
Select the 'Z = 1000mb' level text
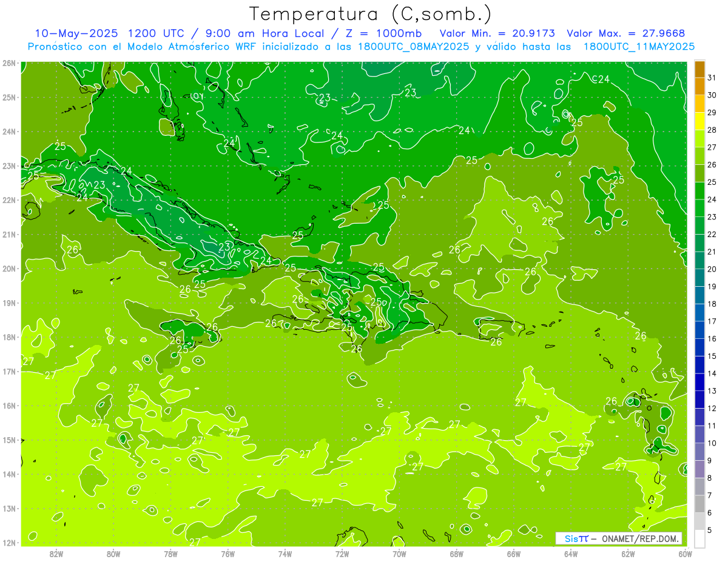pyautogui.click(x=383, y=33)
